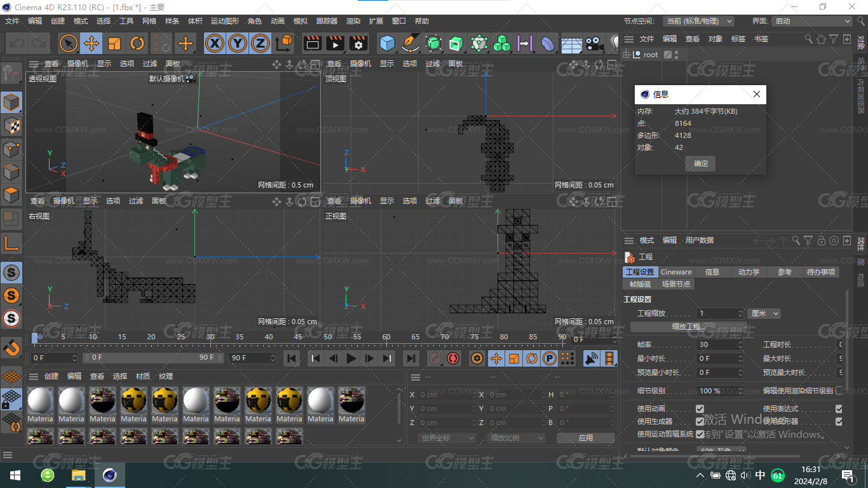This screenshot has height=488, width=868.
Task: Toggle 使用动画 checkbox
Action: tap(700, 409)
